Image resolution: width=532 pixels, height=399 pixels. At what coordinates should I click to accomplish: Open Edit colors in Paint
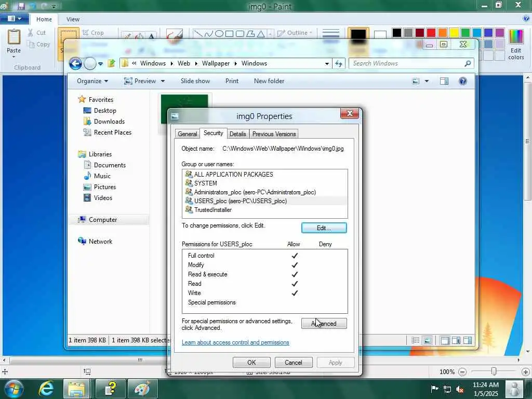516,45
